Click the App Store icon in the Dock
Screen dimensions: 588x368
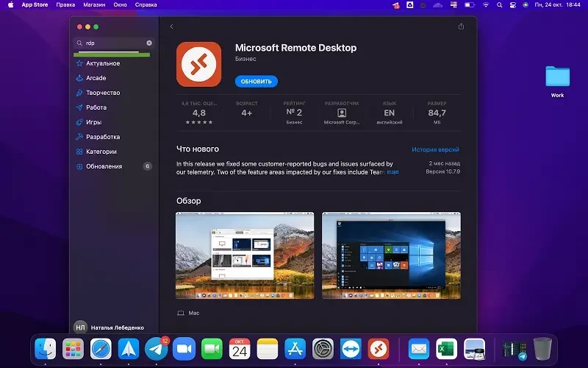tap(295, 349)
